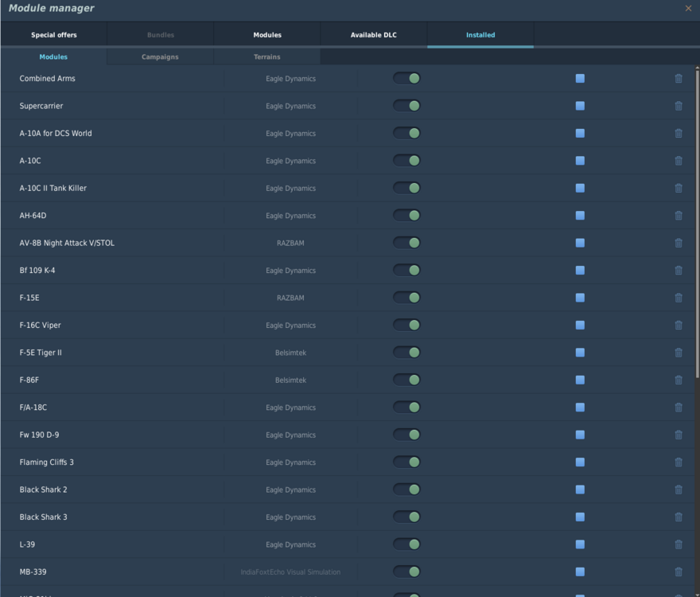Open the Available DLC tab
The image size is (700, 597).
pyautogui.click(x=374, y=35)
